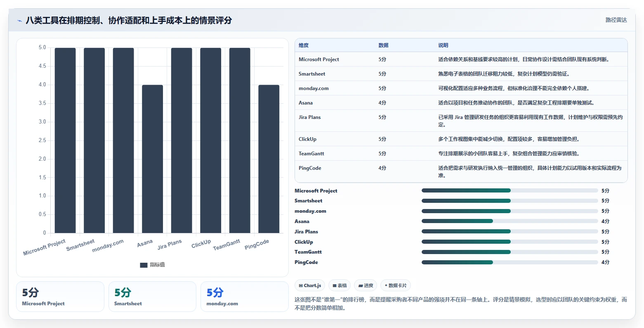644x328 pixels.
Task: Click ClickUp description about 多个工作视图
Action: pos(509,139)
